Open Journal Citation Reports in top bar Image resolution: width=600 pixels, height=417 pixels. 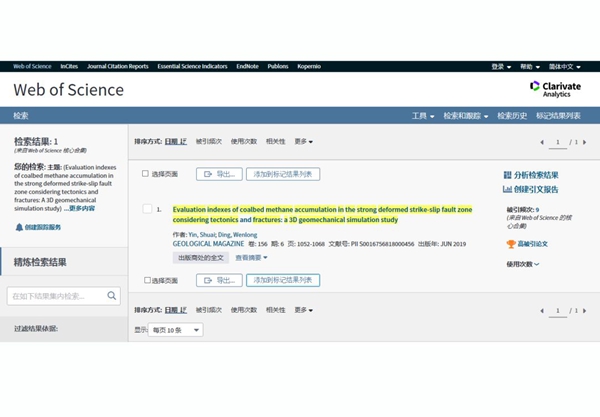click(x=117, y=66)
